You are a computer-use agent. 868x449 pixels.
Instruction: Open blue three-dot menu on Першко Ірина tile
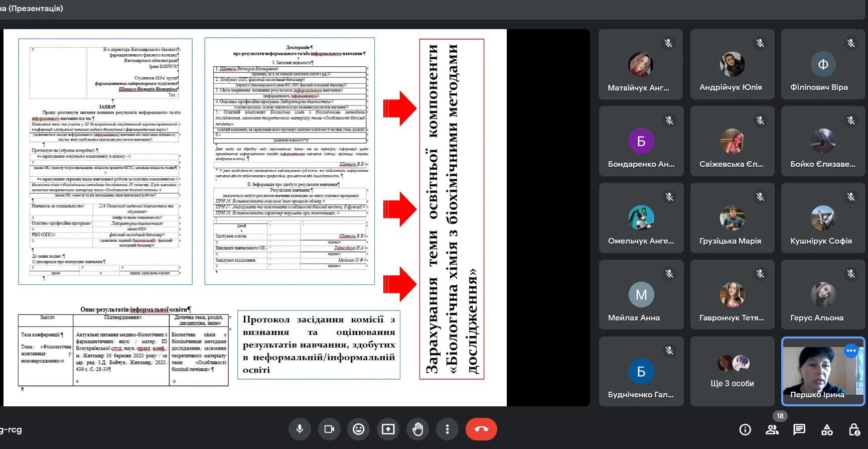pyautogui.click(x=851, y=351)
